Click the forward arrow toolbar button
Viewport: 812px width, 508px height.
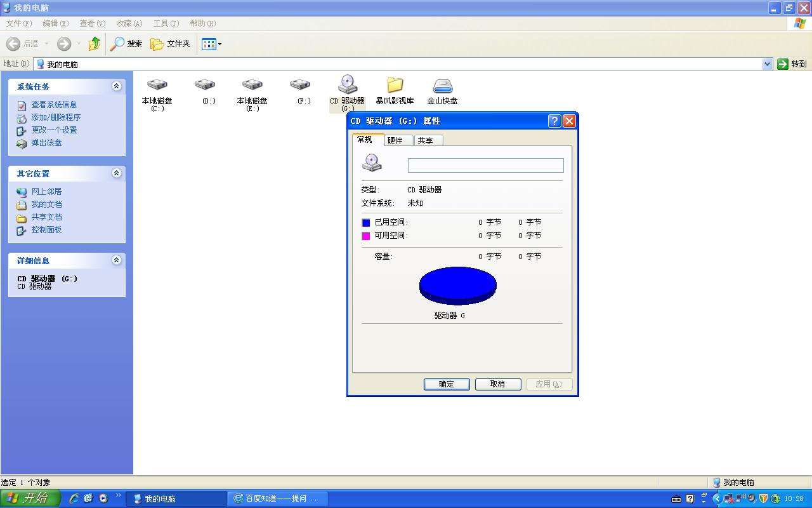(64, 44)
